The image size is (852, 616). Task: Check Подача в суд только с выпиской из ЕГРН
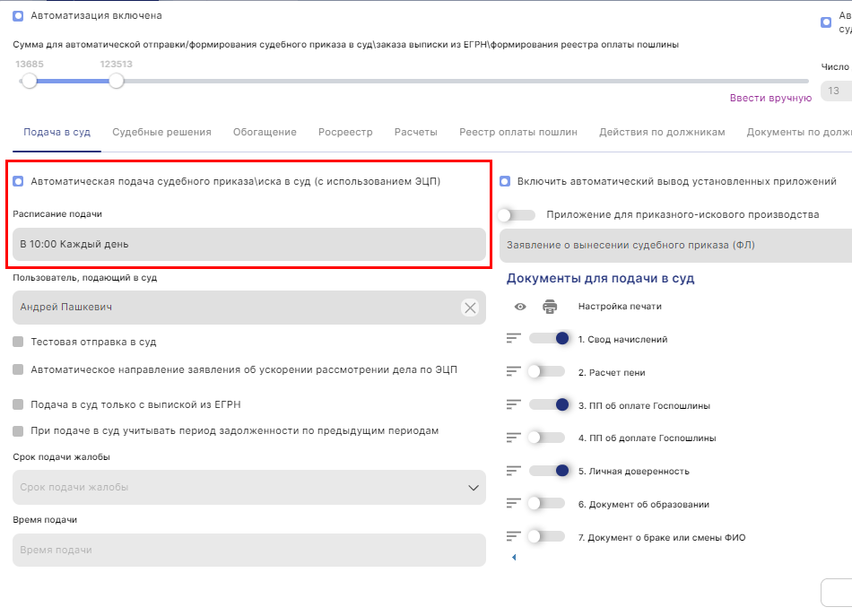(19, 404)
